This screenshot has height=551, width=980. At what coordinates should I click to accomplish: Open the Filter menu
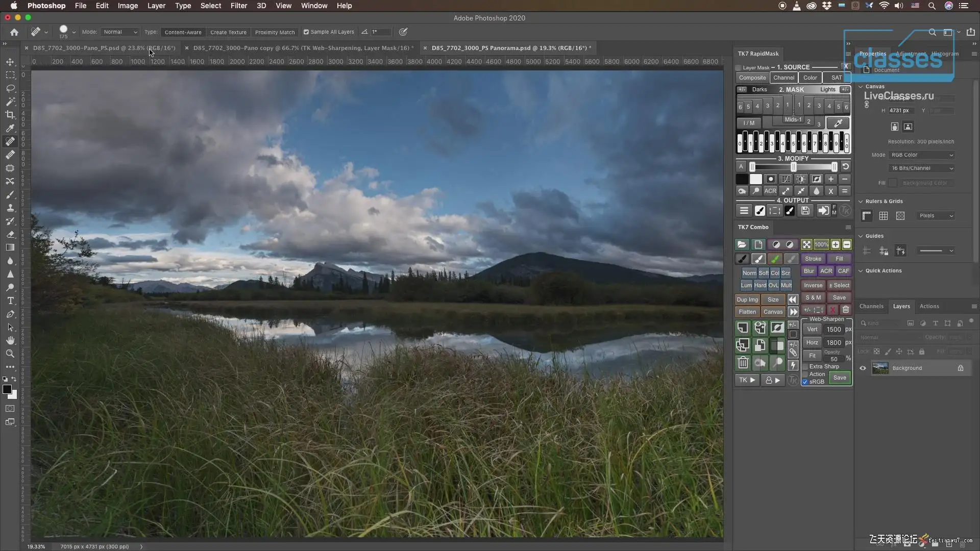tap(238, 6)
